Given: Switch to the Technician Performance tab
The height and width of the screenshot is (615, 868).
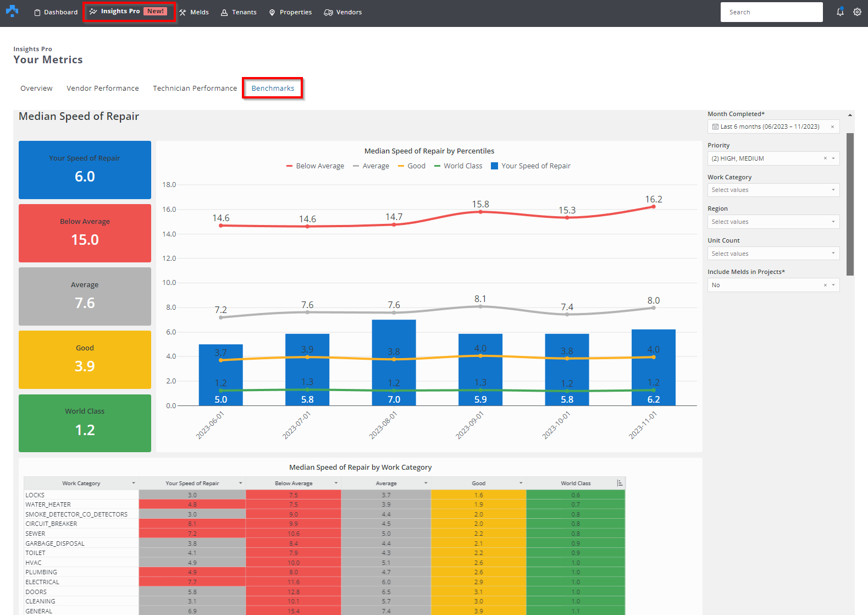Looking at the screenshot, I should pyautogui.click(x=195, y=88).
